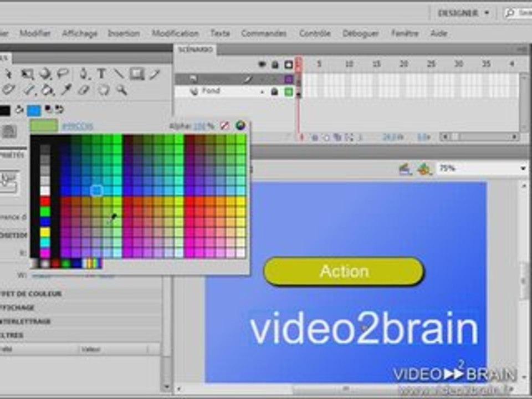
Task: Select the Text tool
Action: pyautogui.click(x=101, y=74)
